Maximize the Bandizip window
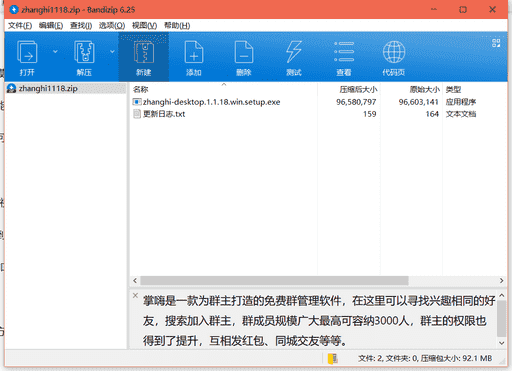The height and width of the screenshot is (371, 512). tap(463, 9)
